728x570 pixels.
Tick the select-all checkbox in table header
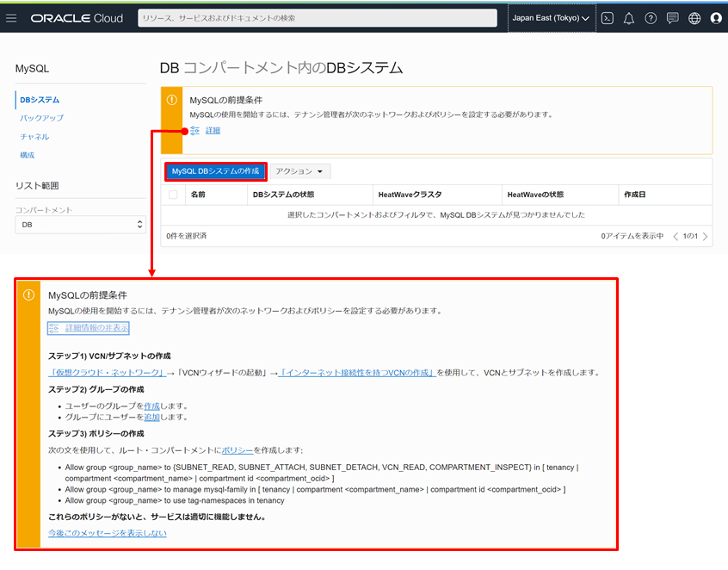click(x=173, y=195)
